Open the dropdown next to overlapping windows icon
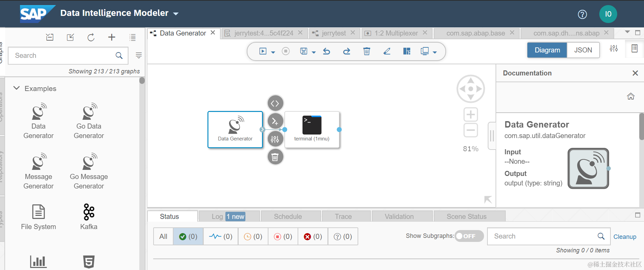The image size is (644, 270). [x=435, y=52]
